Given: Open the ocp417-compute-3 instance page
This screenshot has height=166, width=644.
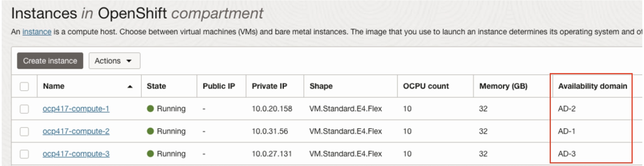Looking at the screenshot, I should click(76, 154).
